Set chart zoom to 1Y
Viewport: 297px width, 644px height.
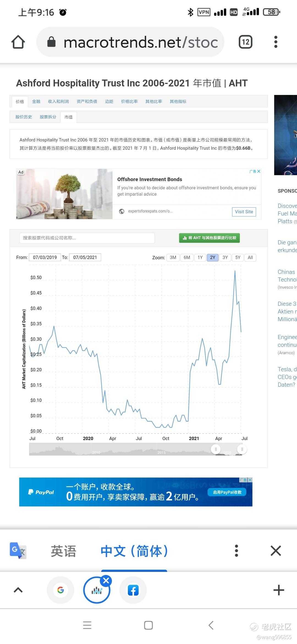pyautogui.click(x=200, y=258)
